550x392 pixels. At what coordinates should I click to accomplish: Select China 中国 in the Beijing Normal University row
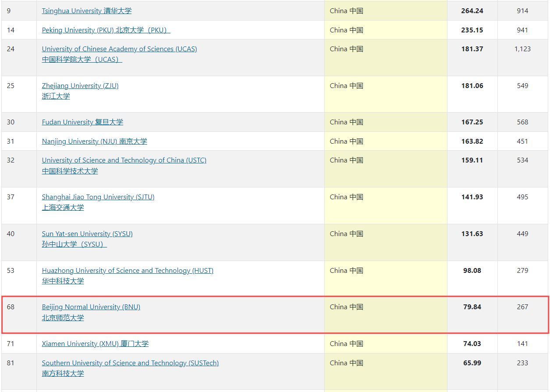[347, 307]
